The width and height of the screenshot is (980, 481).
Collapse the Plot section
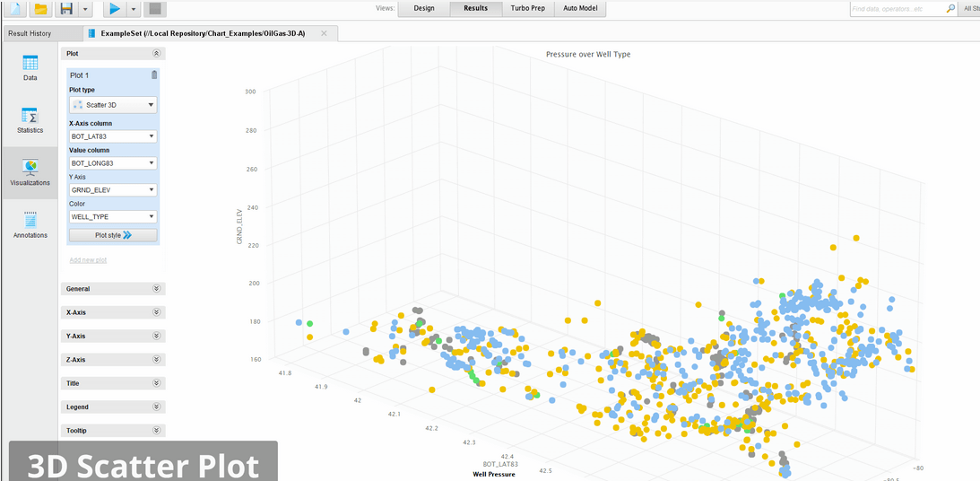(x=156, y=54)
